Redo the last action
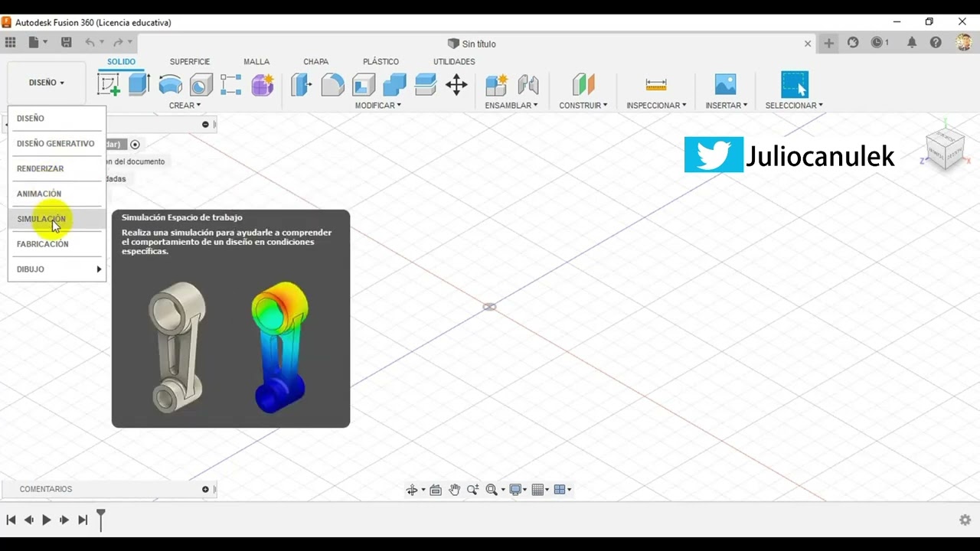 [x=118, y=43]
